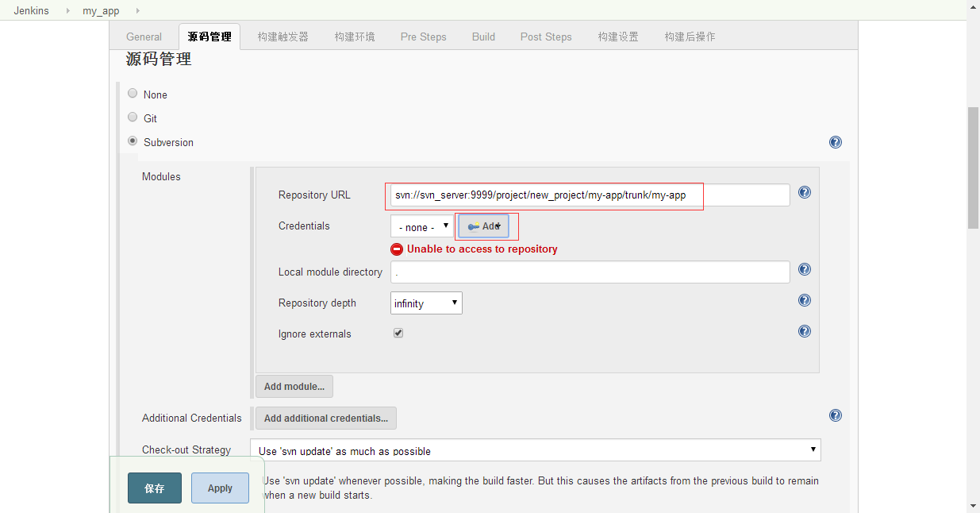
Task: Click the Apply button
Action: pyautogui.click(x=220, y=488)
